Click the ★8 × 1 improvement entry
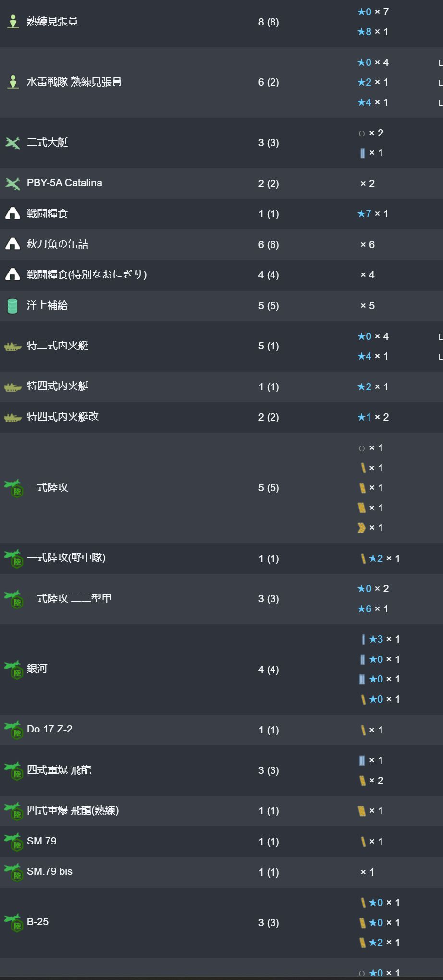This screenshot has height=980, width=443. click(x=373, y=32)
